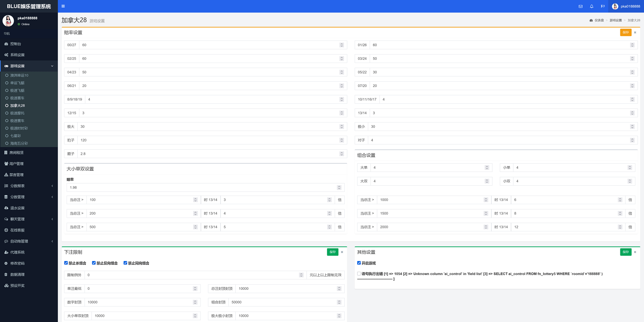The height and width of the screenshot is (322, 644).
Task: Close the 下注限制 panel with X
Action: tap(342, 252)
